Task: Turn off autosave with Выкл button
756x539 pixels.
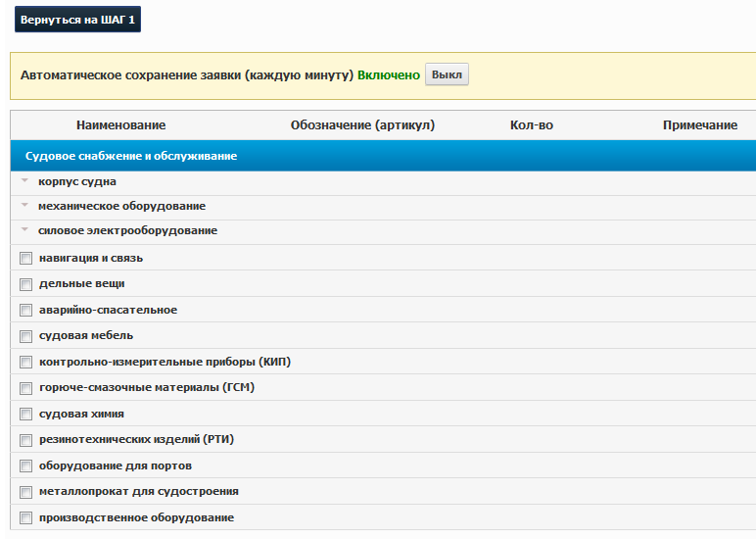Action: point(447,74)
